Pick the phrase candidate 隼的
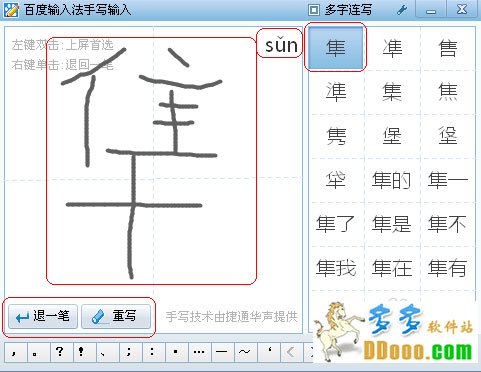The height and width of the screenshot is (372, 481). point(392,180)
